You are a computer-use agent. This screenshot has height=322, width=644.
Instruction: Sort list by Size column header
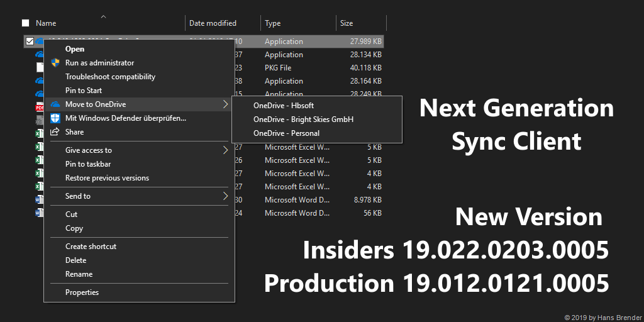click(x=347, y=23)
